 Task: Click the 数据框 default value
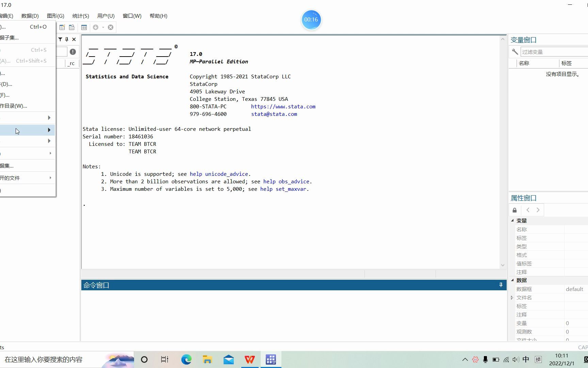point(574,289)
